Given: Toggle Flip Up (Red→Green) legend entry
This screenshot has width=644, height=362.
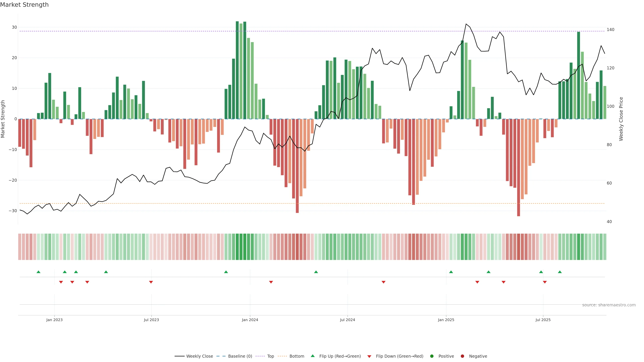Looking at the screenshot, I should coord(340,356).
